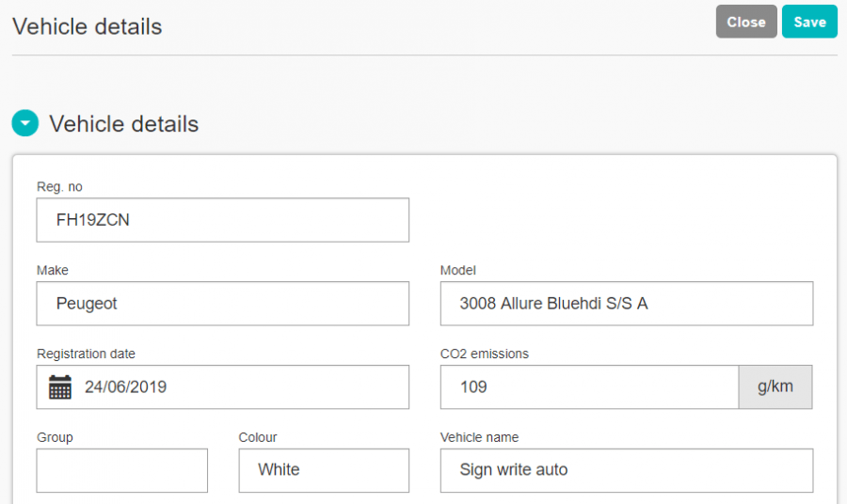This screenshot has width=847, height=504.
Task: Click the Vehicle details page title
Action: [87, 26]
